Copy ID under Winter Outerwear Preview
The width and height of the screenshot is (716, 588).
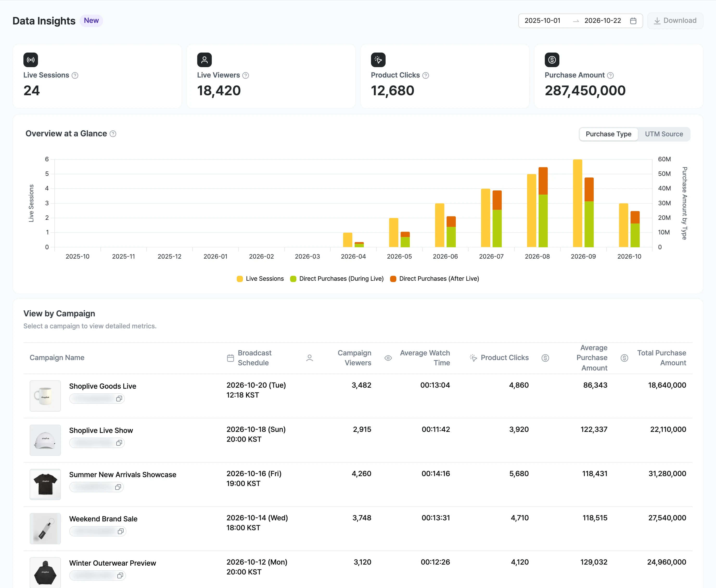(120, 576)
